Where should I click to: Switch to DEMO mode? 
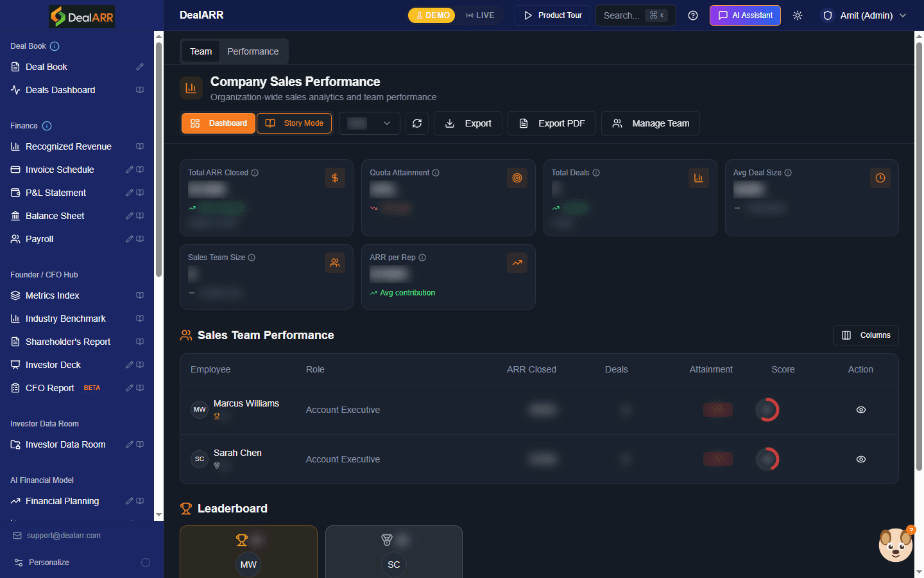click(432, 15)
